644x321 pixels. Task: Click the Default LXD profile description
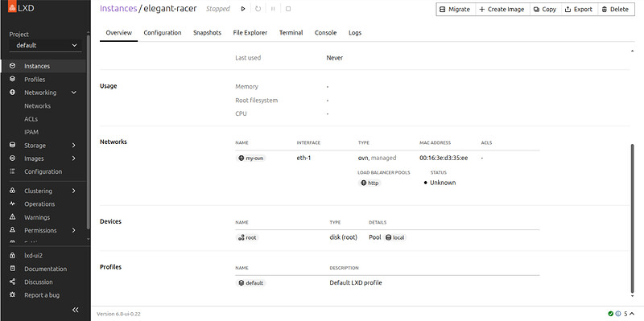356,282
